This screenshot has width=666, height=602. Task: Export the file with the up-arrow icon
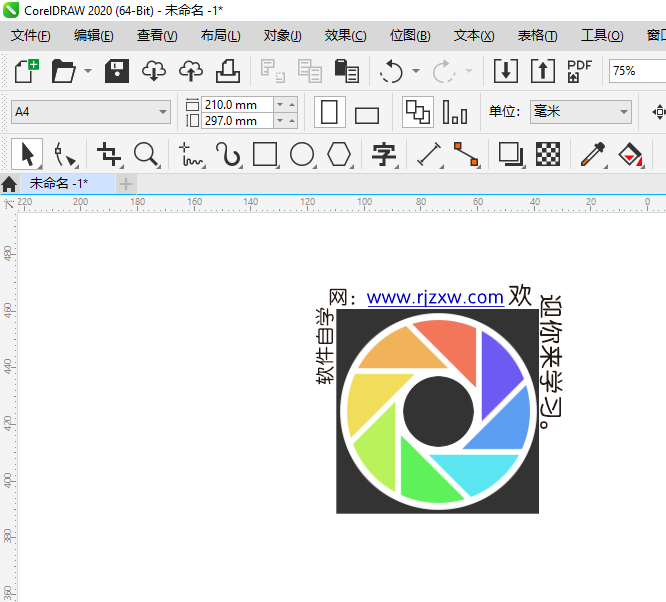pos(543,71)
